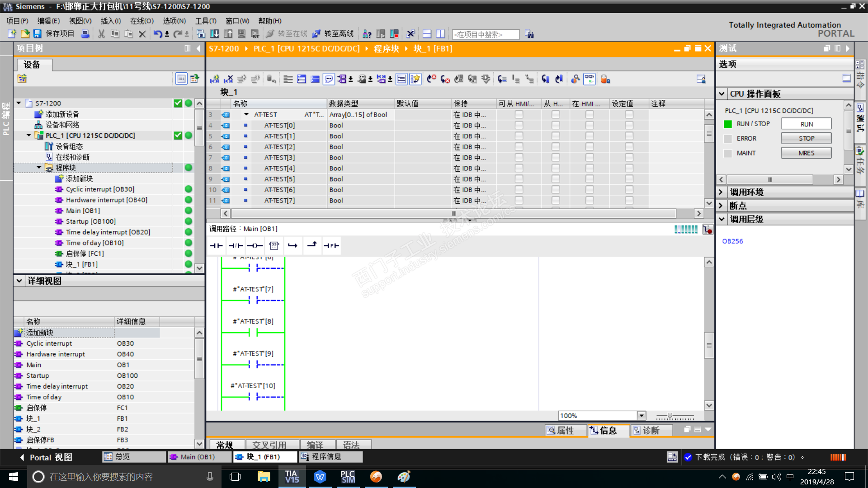Open the 在线(O) menu
This screenshot has width=868, height=488.
(142, 21)
